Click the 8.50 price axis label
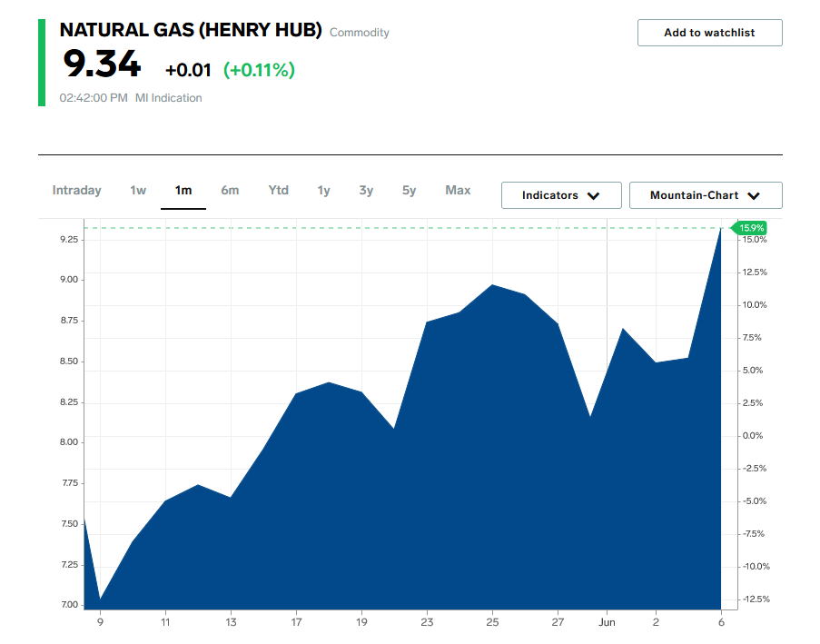Viewport: 820px width, 644px height. (69, 362)
